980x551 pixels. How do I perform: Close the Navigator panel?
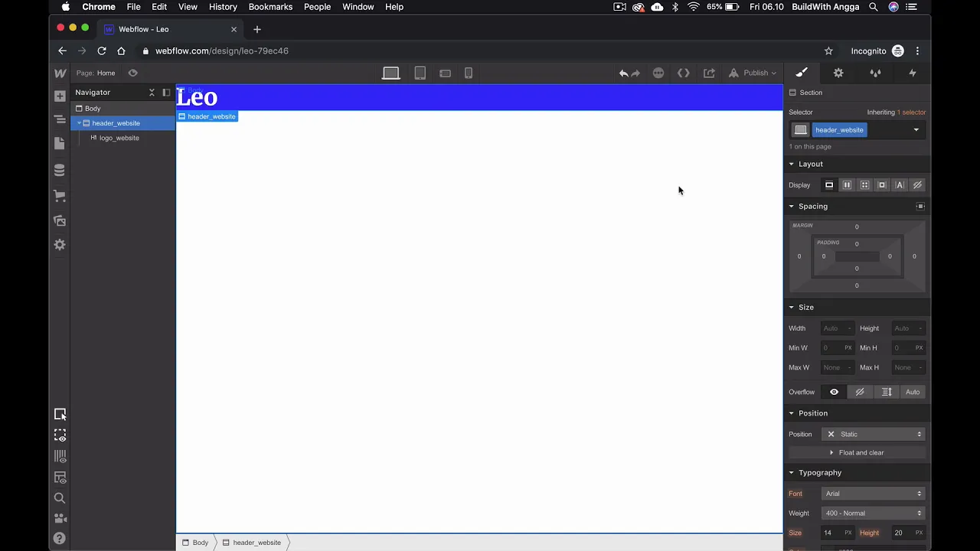click(152, 93)
